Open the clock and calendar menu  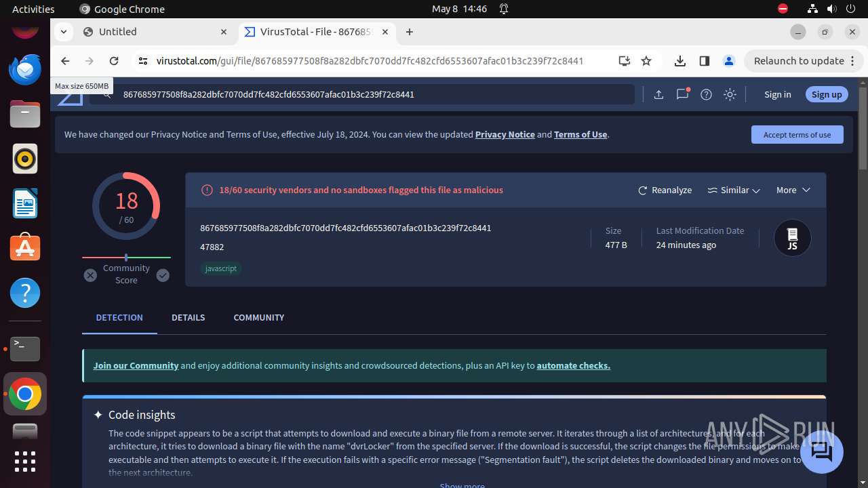tap(460, 9)
